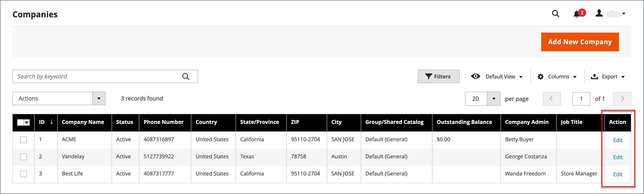Image resolution: width=644 pixels, height=194 pixels.
Task: Select the Best Life row checkbox
Action: [23, 174]
